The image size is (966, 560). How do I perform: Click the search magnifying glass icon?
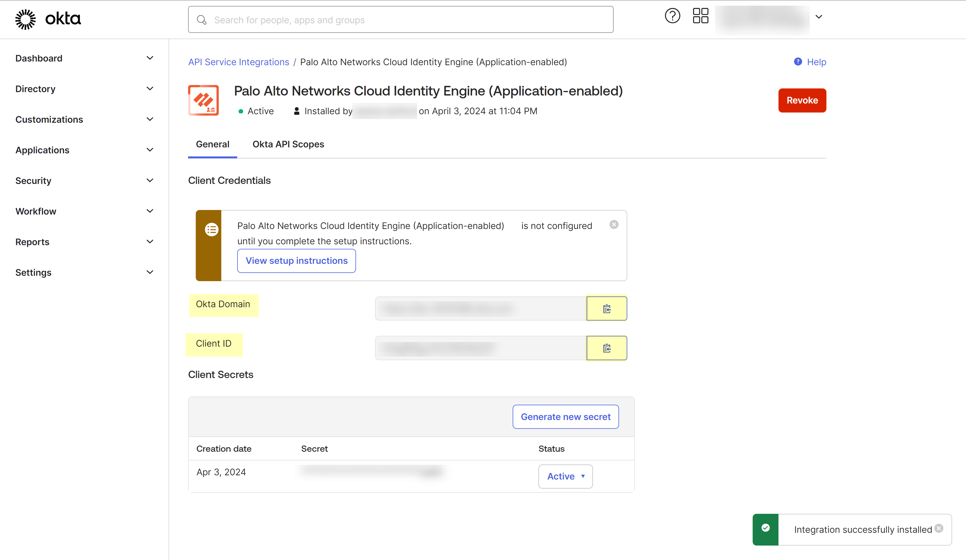[202, 20]
